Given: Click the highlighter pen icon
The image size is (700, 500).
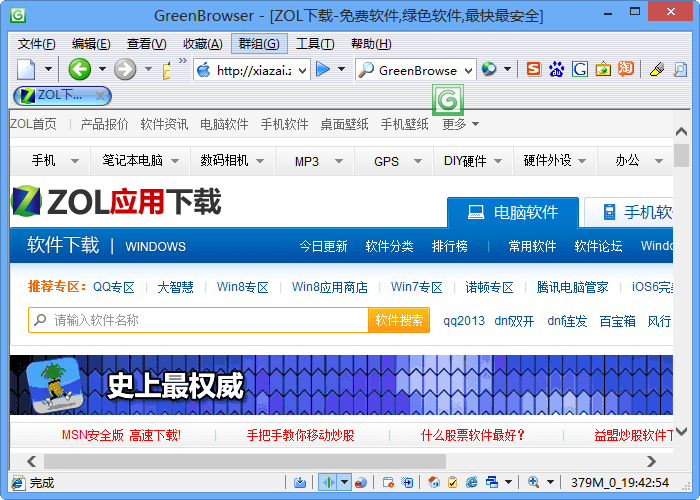Looking at the screenshot, I should 656,69.
